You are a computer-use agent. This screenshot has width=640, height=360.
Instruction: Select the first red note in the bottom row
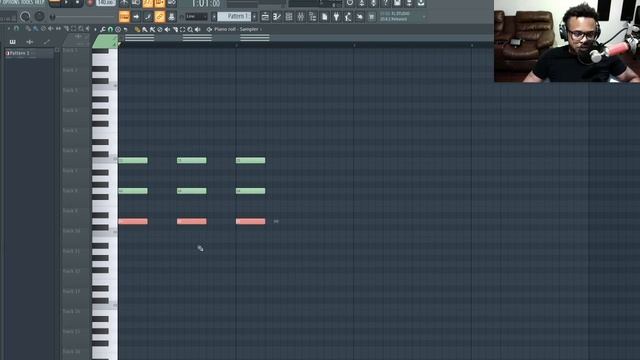click(x=133, y=221)
